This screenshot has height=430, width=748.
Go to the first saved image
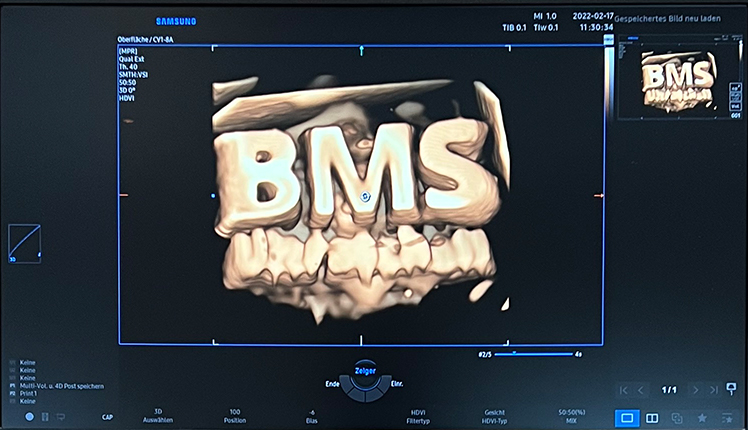624,390
